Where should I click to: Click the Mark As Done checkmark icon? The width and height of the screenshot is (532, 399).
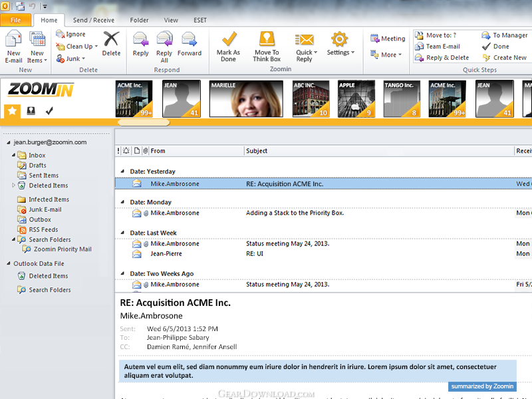[x=228, y=40]
